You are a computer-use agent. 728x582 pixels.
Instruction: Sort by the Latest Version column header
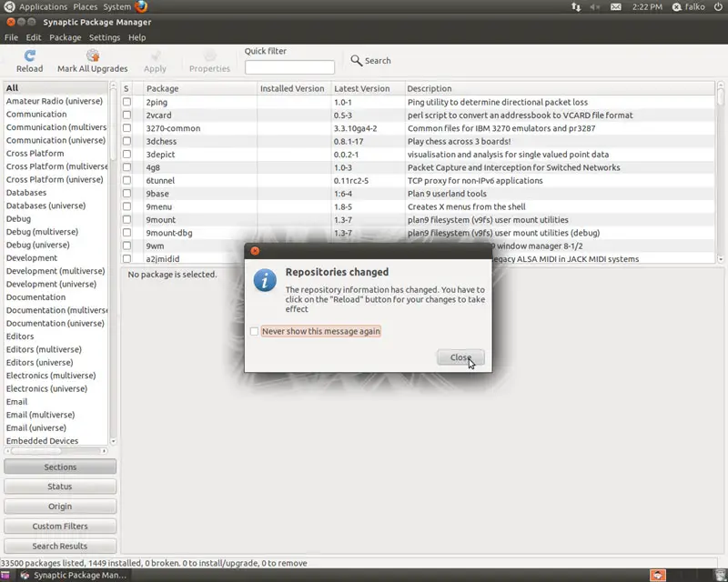tap(368, 88)
